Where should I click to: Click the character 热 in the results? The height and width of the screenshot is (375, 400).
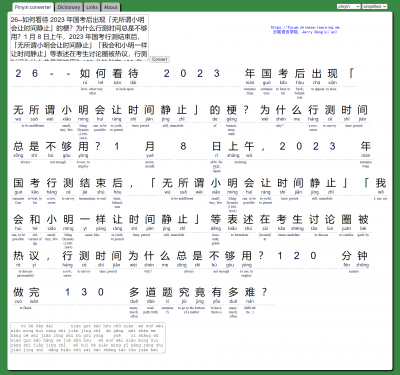(x=18, y=256)
